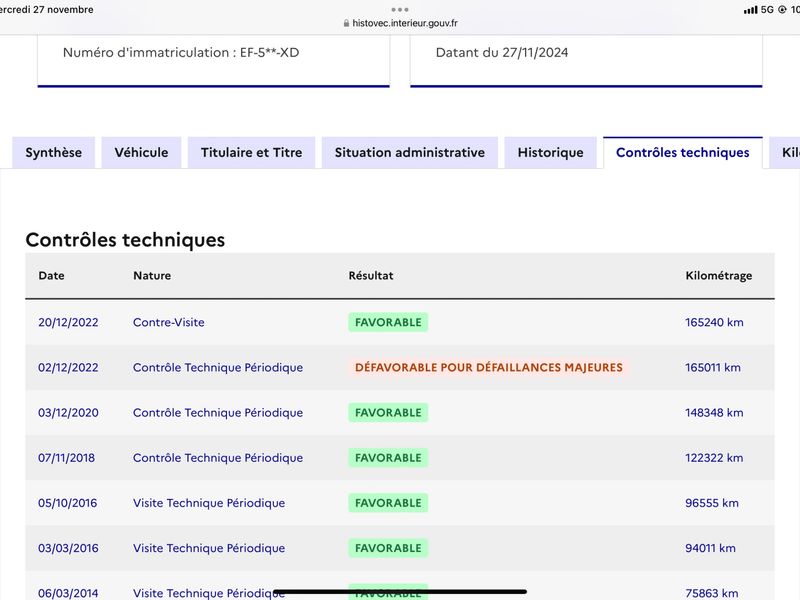Tap the orientation lock status icon

pos(782,10)
